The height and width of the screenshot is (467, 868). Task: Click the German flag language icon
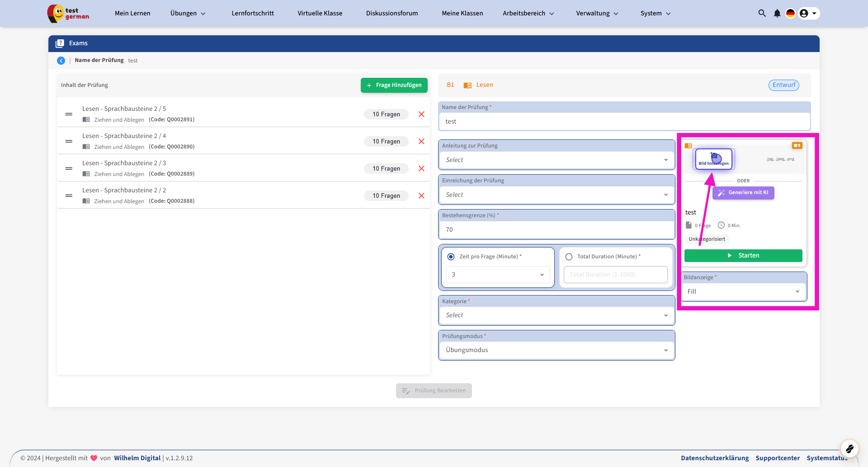coord(790,13)
